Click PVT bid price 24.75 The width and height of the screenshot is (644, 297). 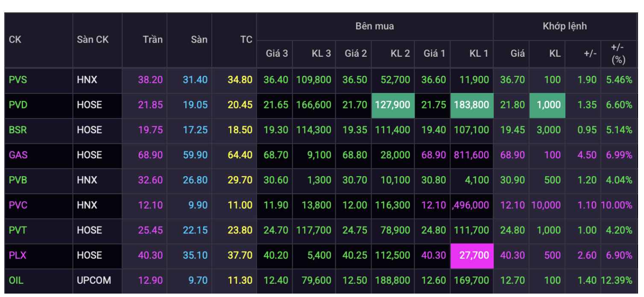(355, 230)
